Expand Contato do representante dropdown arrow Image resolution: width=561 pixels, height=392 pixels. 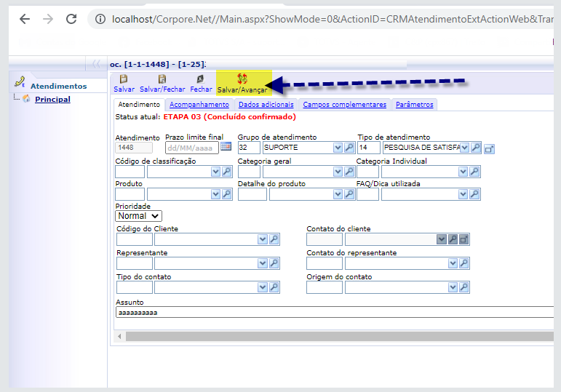click(453, 263)
